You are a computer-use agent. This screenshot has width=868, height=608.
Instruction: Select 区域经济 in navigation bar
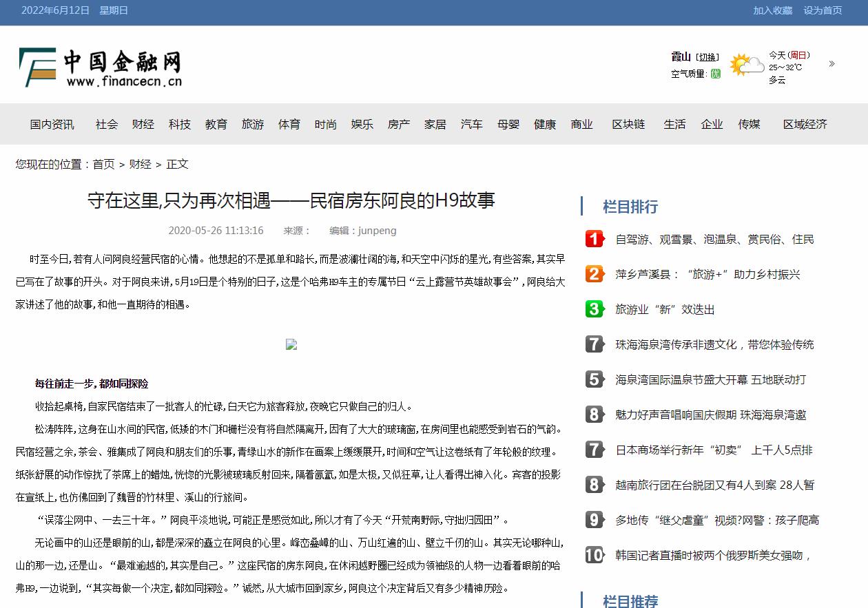click(x=805, y=124)
